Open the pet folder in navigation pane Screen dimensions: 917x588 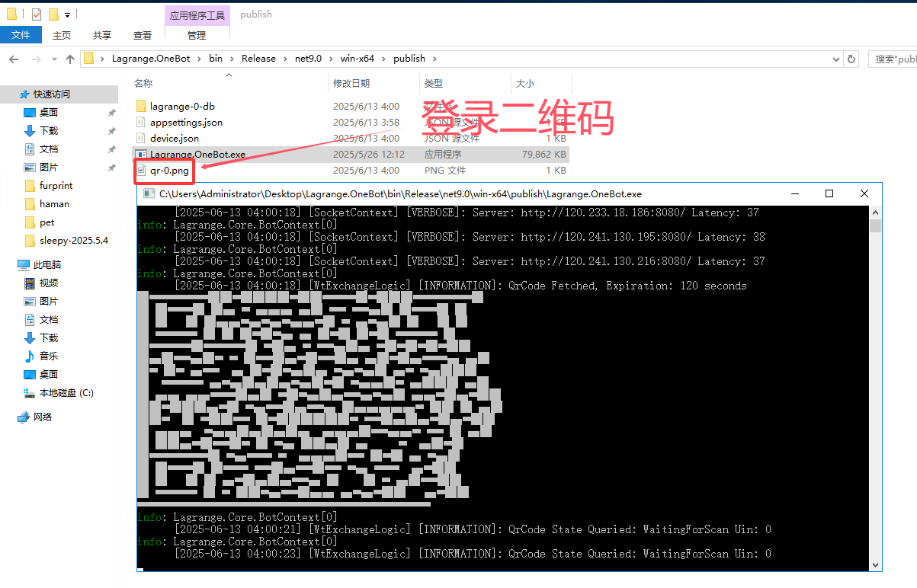tap(46, 222)
